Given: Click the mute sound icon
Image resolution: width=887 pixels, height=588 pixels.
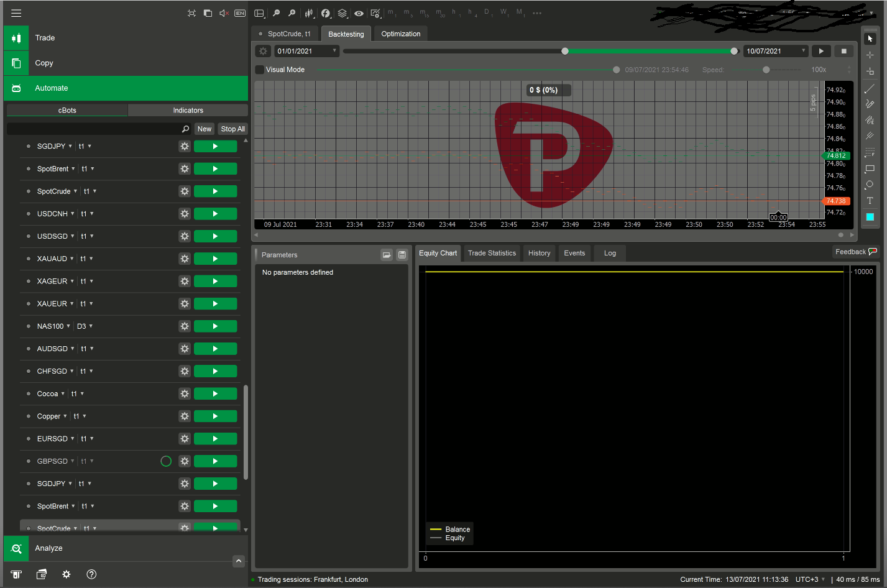Looking at the screenshot, I should tap(224, 13).
